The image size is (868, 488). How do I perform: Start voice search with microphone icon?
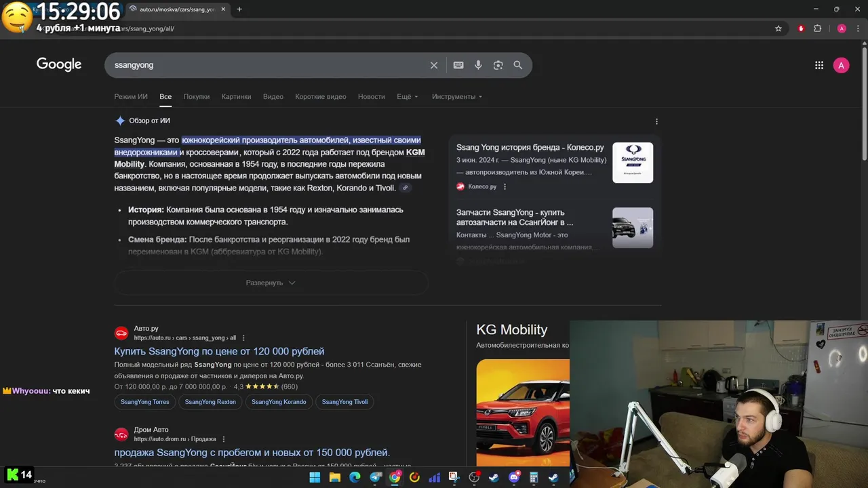[478, 65]
